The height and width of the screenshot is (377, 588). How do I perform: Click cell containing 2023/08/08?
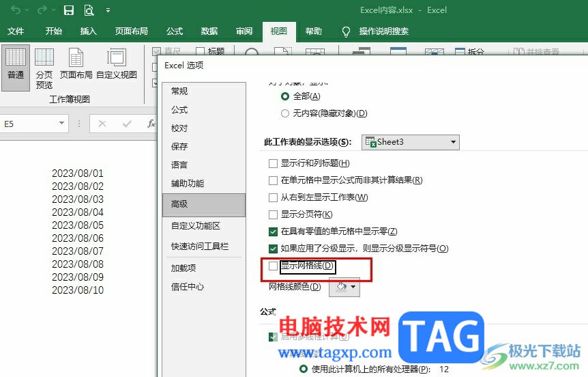pos(77,264)
